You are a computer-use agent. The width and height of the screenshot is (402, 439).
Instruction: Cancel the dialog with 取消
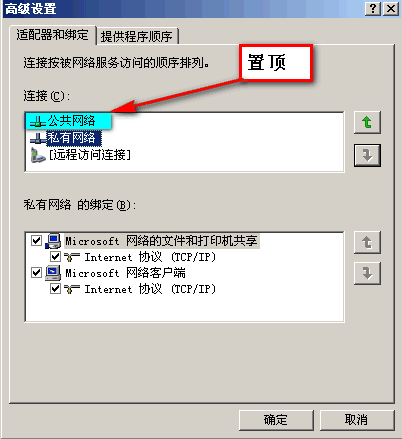[x=357, y=420]
